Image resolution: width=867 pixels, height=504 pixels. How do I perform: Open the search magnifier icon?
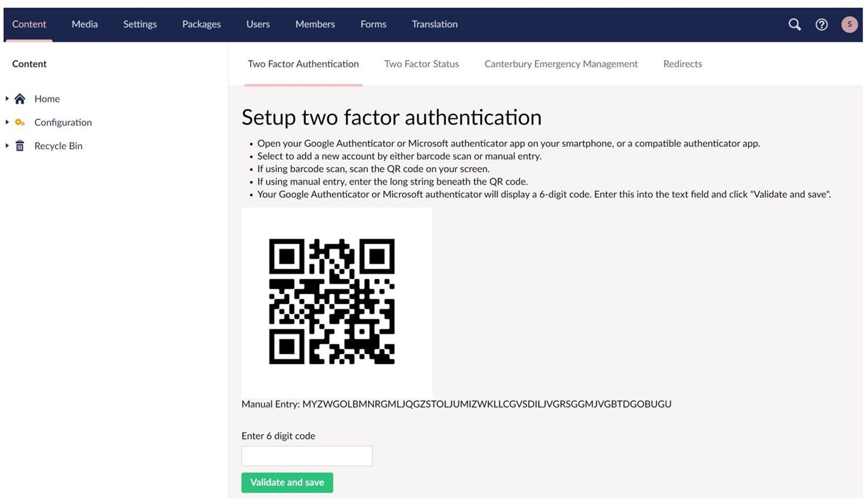click(794, 24)
